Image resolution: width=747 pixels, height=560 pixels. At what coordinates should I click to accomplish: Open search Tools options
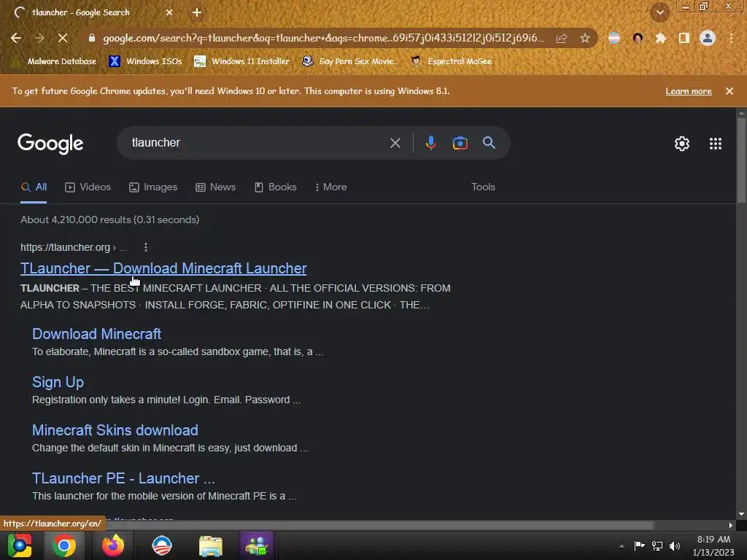click(x=483, y=187)
